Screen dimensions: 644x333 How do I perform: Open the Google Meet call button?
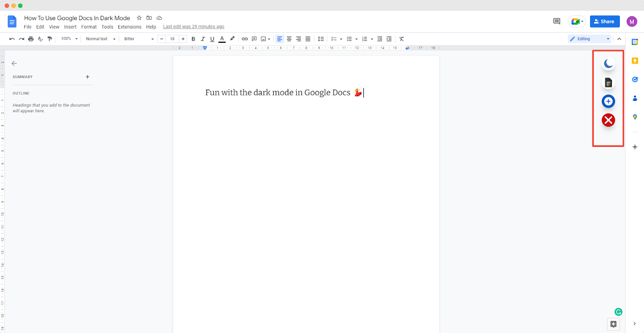577,21
